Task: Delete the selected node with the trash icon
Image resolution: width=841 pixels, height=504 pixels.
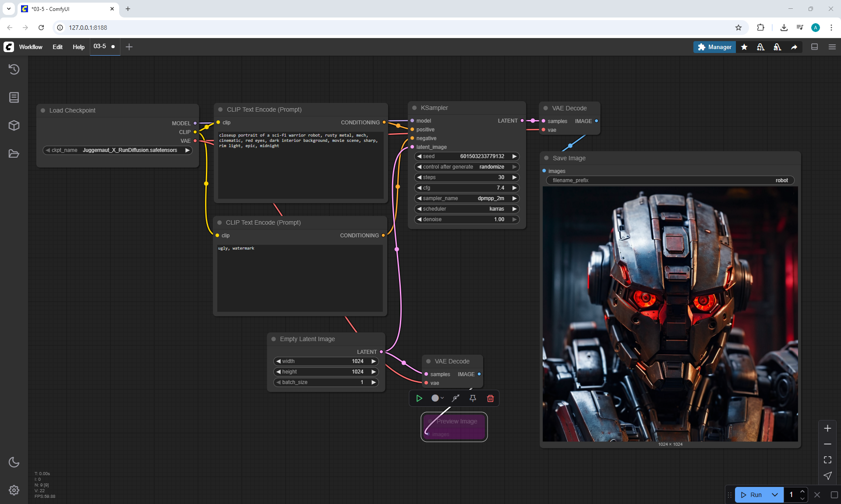Action: click(x=490, y=398)
